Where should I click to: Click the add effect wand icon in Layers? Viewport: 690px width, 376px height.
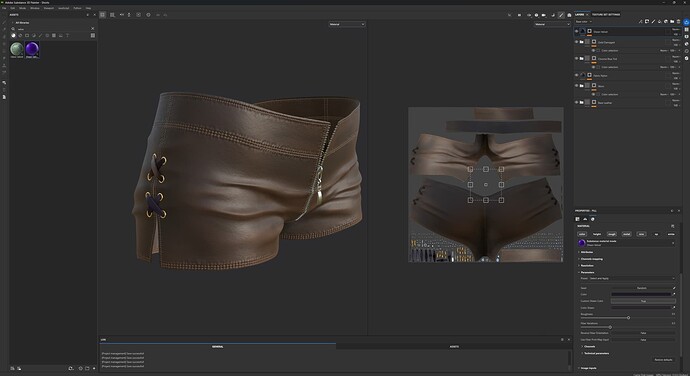click(640, 21)
